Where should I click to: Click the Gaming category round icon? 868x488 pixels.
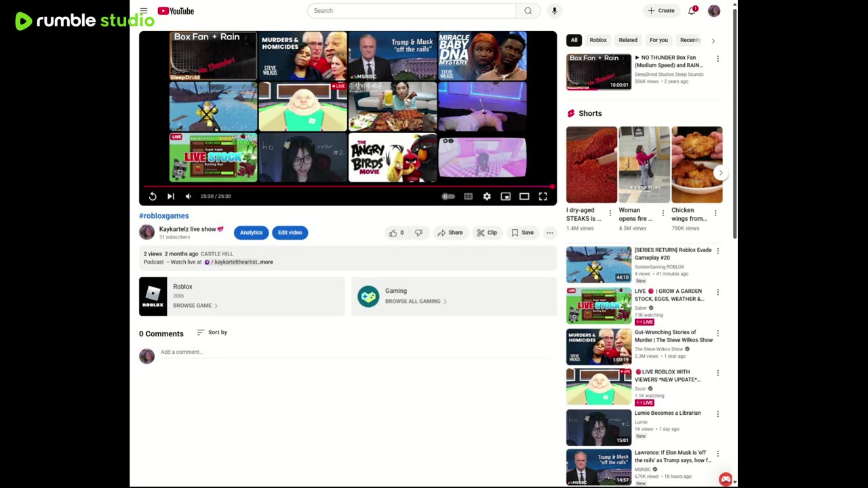click(x=368, y=296)
